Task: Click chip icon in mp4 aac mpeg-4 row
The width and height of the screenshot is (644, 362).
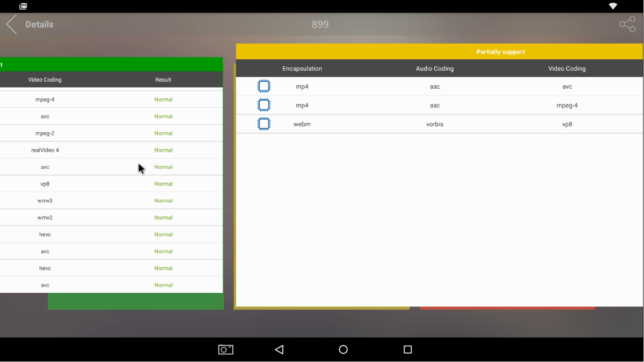Action: coord(264,105)
